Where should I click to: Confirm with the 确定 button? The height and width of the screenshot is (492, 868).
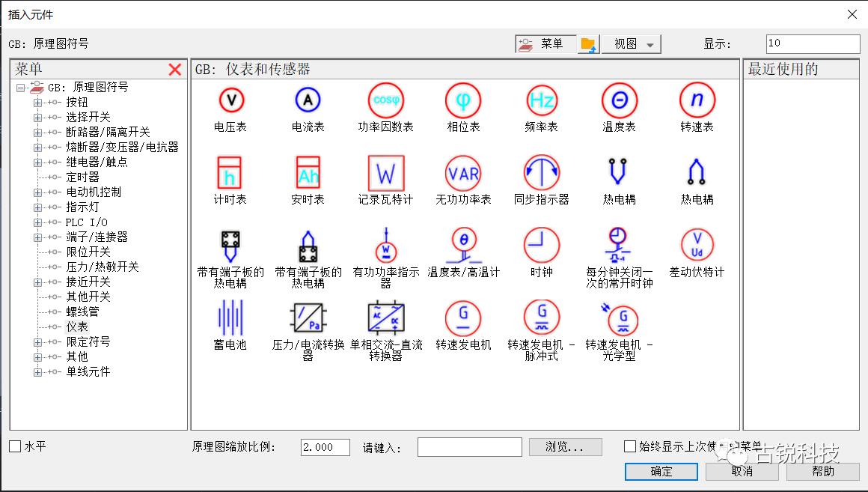661,472
